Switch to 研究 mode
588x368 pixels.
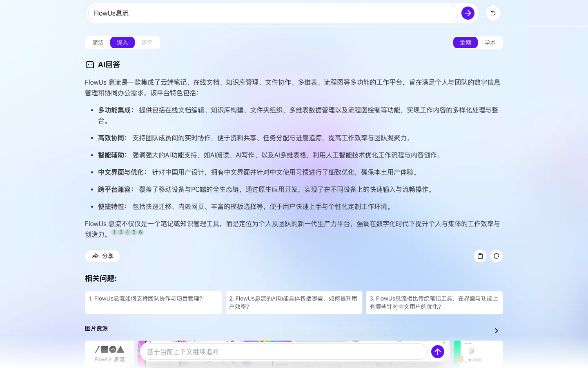click(147, 43)
